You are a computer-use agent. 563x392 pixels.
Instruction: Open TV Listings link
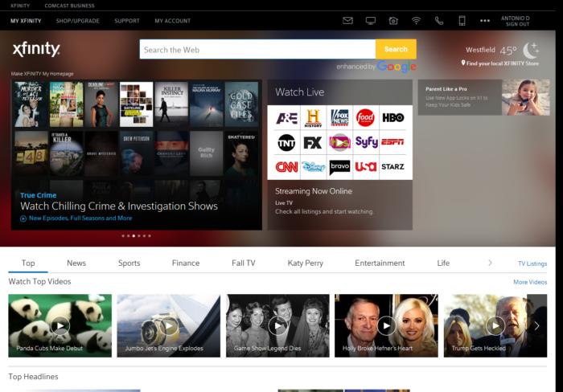[x=532, y=263]
